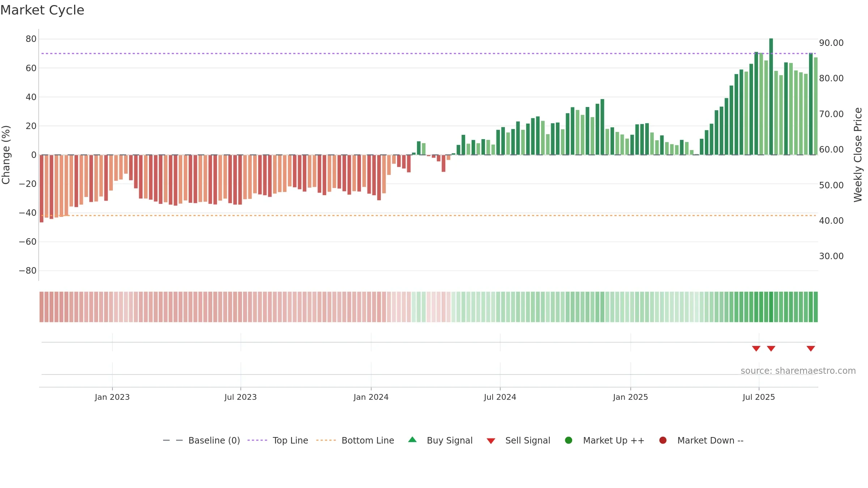
Task: Click the 80 tick on the left axis
Action: (31, 39)
